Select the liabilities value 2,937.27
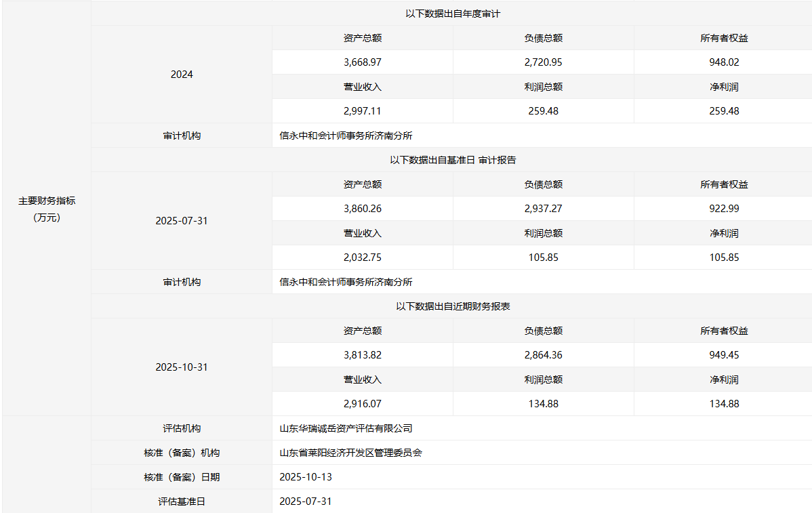The height and width of the screenshot is (513, 812). point(543,209)
